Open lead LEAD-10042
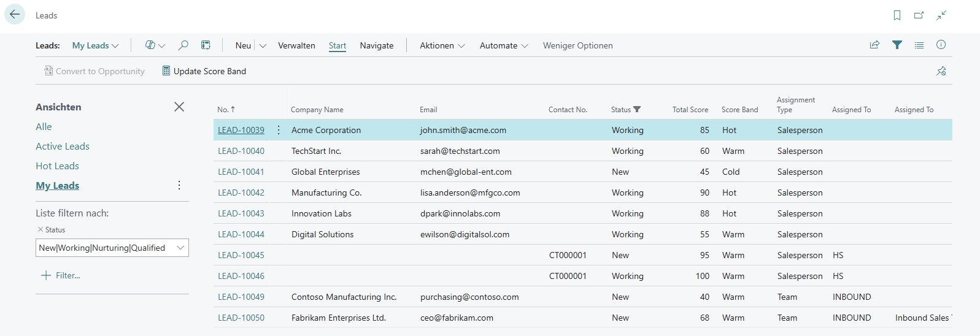980x336 pixels. click(x=241, y=193)
